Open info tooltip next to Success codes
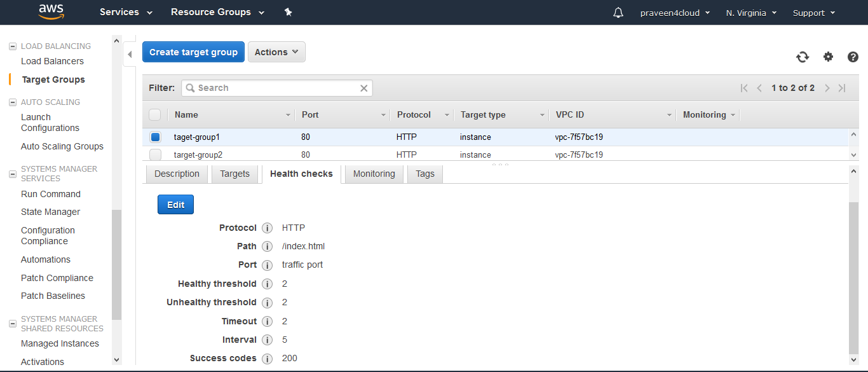This screenshot has height=372, width=868. coord(266,358)
